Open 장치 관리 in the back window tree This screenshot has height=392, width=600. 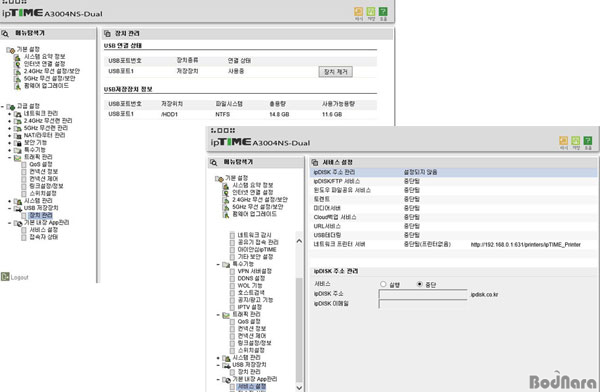pos(41,216)
